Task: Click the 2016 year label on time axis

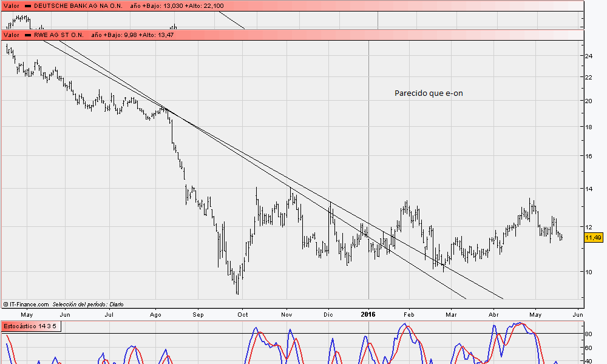Action: (368, 314)
